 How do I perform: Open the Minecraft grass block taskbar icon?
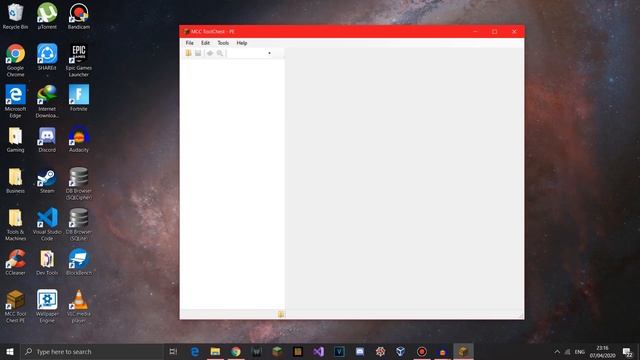(x=277, y=351)
